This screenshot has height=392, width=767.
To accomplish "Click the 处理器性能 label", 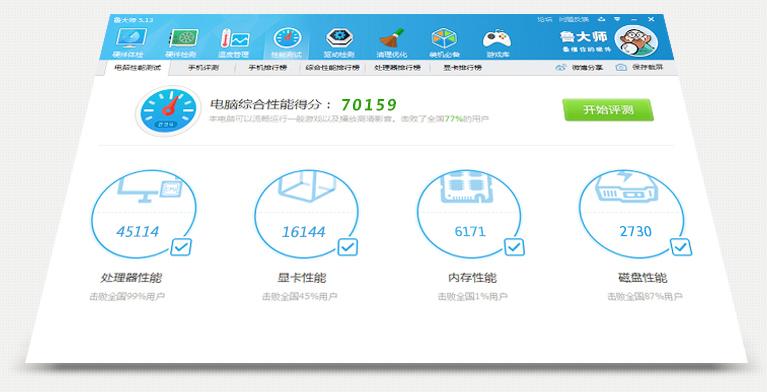I will pyautogui.click(x=131, y=278).
